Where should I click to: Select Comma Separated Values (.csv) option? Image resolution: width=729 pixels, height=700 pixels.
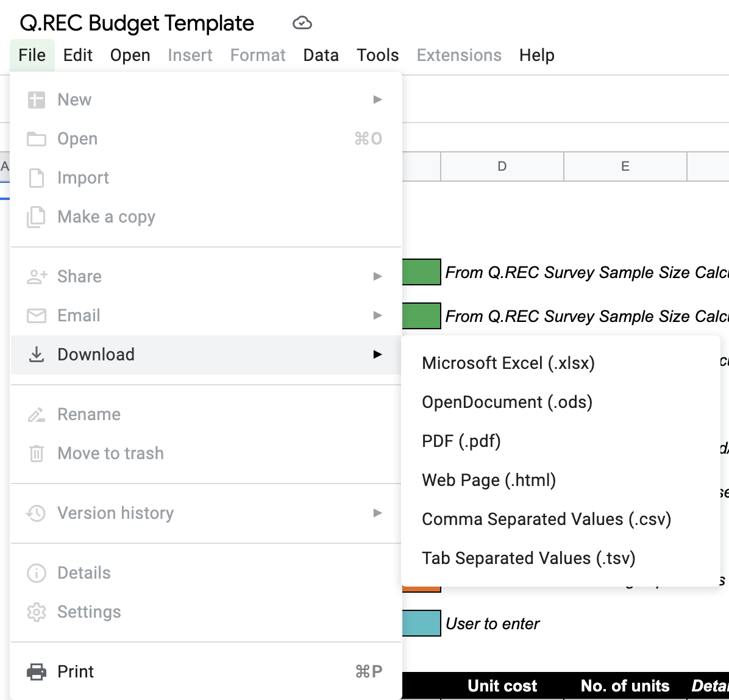(547, 520)
